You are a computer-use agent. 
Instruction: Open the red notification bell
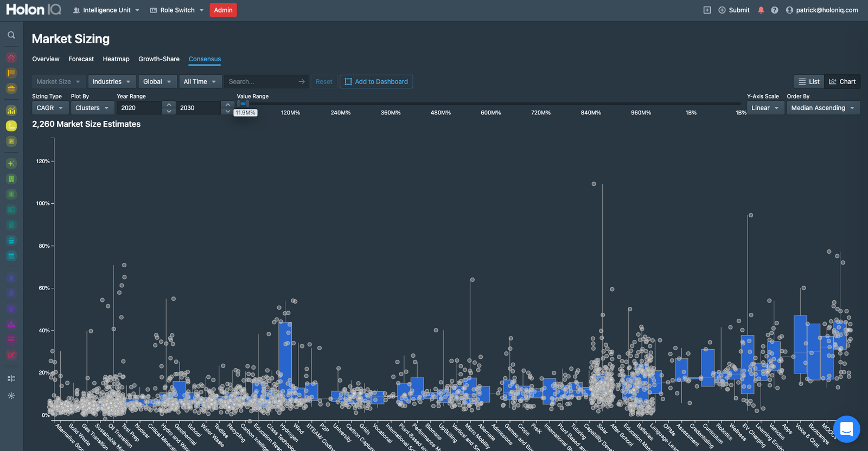click(761, 10)
